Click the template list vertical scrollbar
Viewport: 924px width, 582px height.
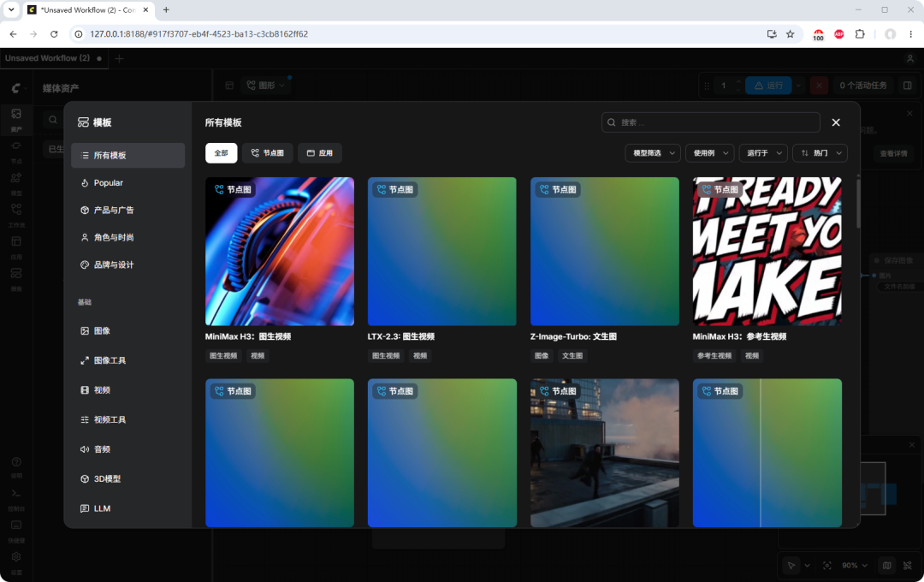click(x=858, y=204)
